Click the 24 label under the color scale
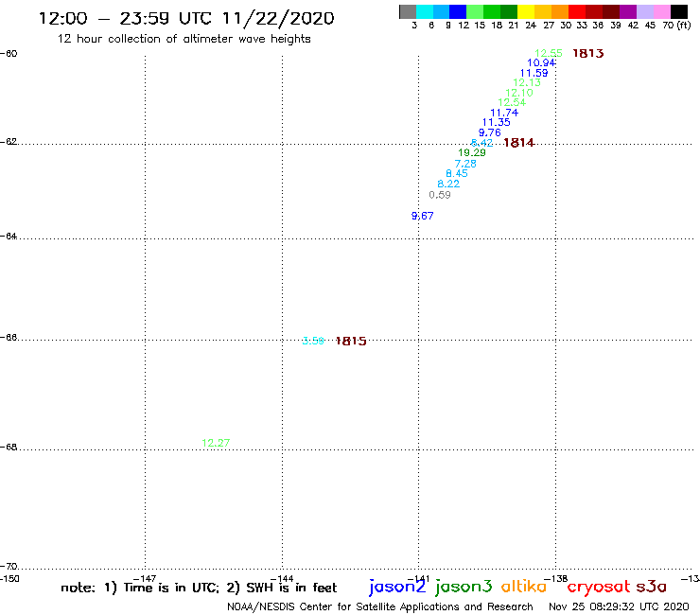The width and height of the screenshot is (700, 615). click(x=531, y=26)
